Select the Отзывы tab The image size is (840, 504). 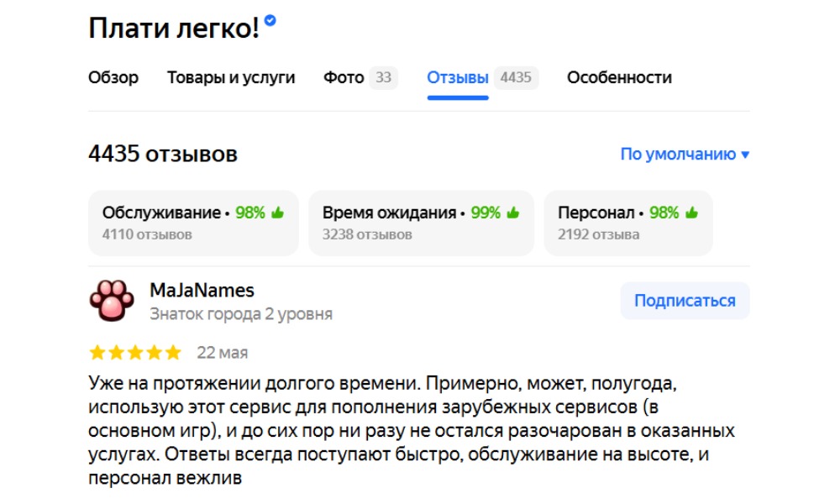coord(458,78)
